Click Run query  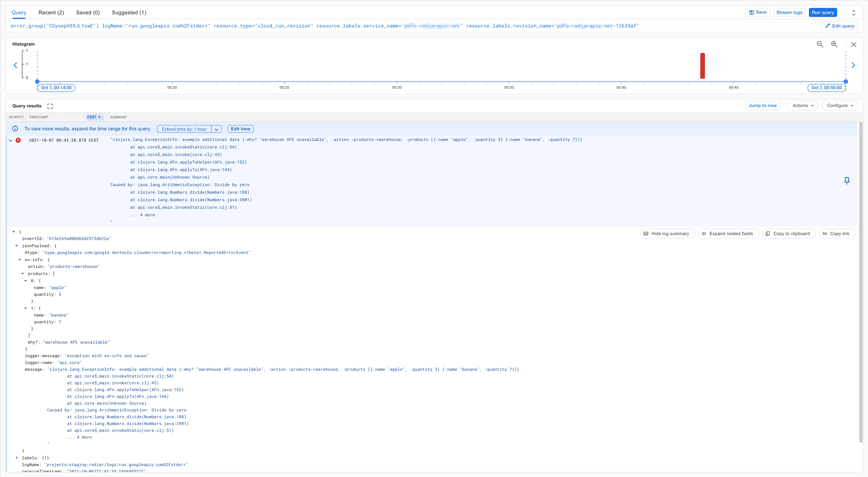click(x=822, y=12)
